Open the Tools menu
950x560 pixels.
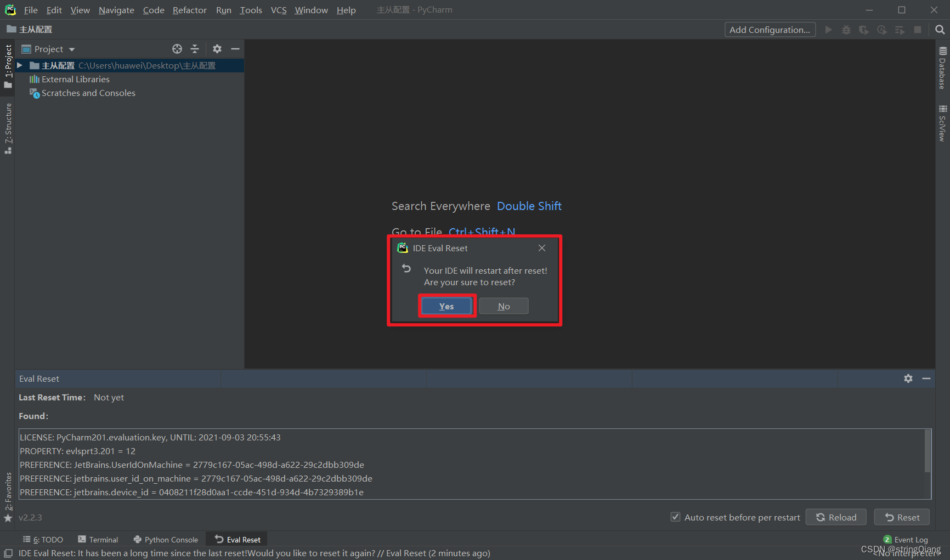tap(251, 10)
